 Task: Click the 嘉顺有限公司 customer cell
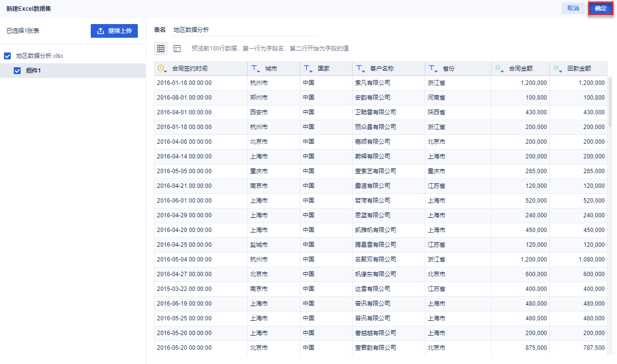388,142
